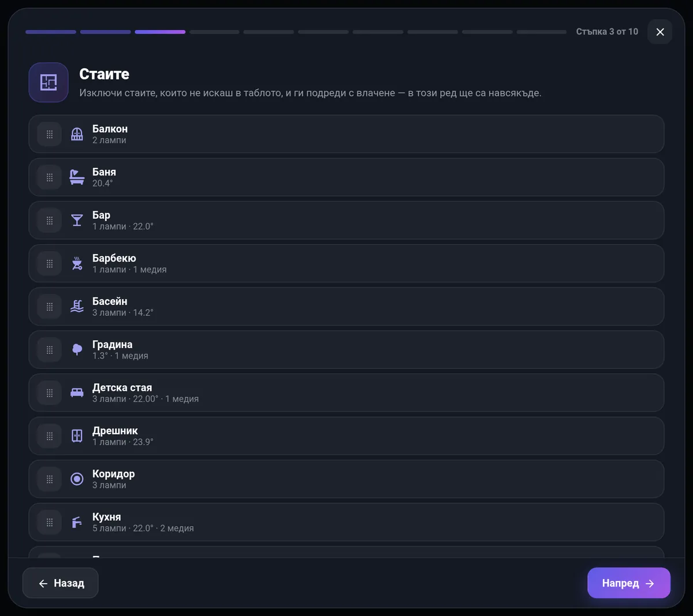Click the drag handle for Градина
693x616 pixels.
(50, 350)
